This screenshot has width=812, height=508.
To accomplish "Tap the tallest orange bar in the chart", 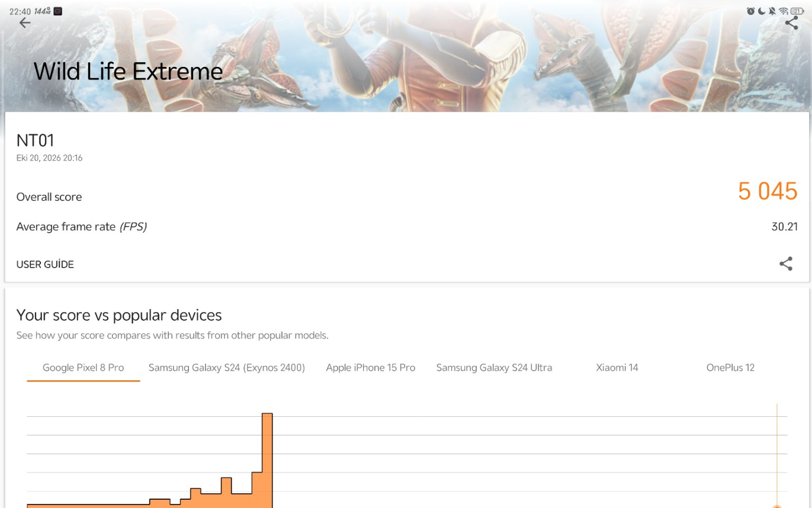I will [267, 461].
